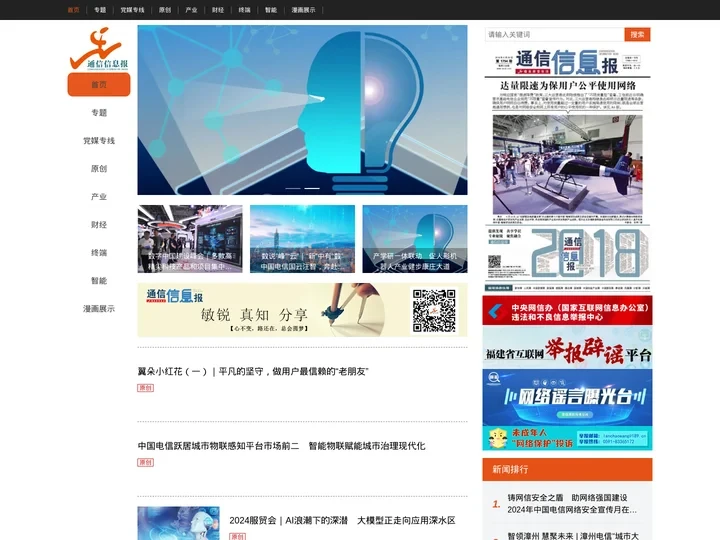Click 终端 in the top navigation bar
The image size is (720, 540).
pyautogui.click(x=244, y=10)
